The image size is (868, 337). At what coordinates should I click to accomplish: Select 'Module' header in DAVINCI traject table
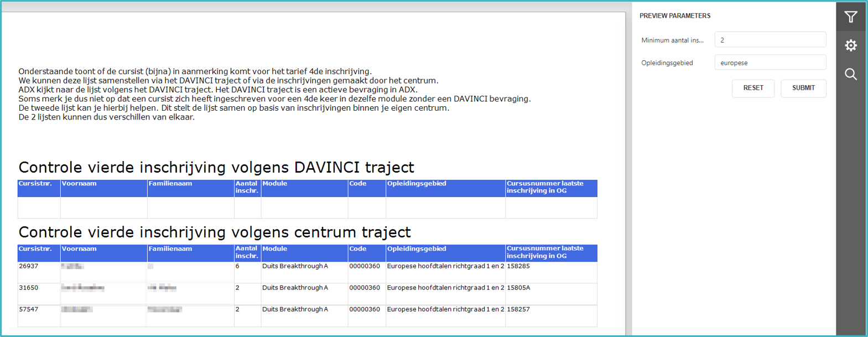tap(275, 184)
